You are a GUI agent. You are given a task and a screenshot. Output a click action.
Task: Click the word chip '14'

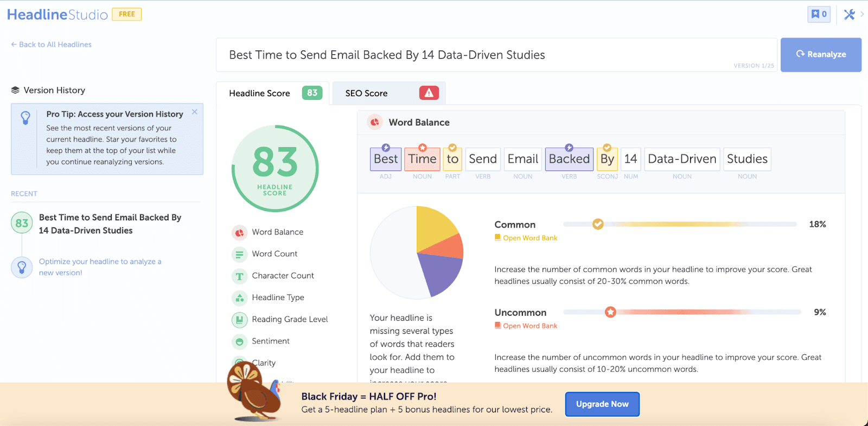coord(630,159)
